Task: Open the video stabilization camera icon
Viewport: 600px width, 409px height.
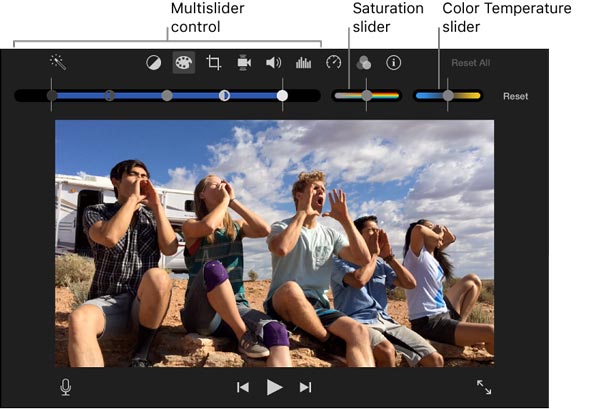Action: pos(244,63)
